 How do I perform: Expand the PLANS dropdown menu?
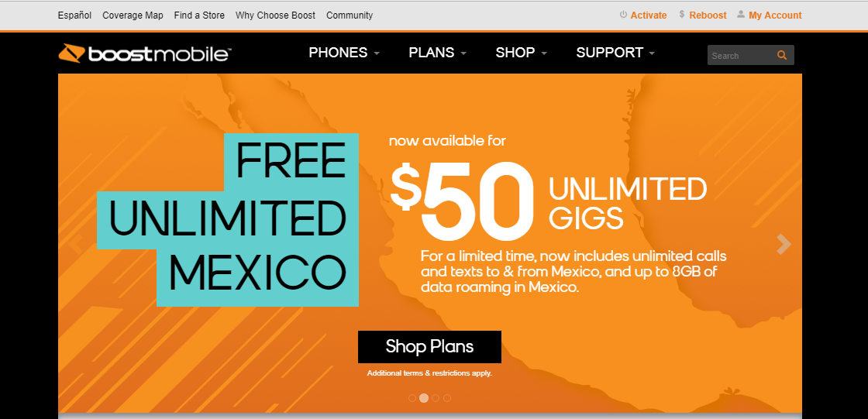pos(437,53)
